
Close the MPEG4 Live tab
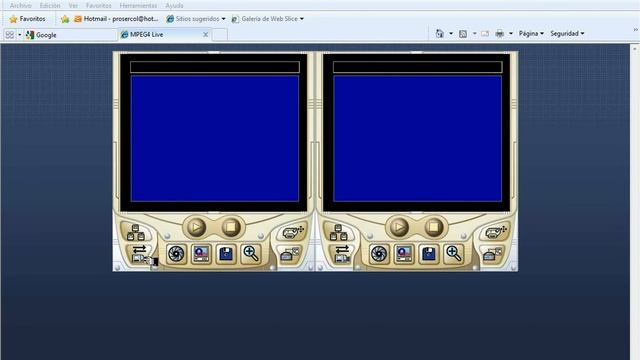coord(206,35)
